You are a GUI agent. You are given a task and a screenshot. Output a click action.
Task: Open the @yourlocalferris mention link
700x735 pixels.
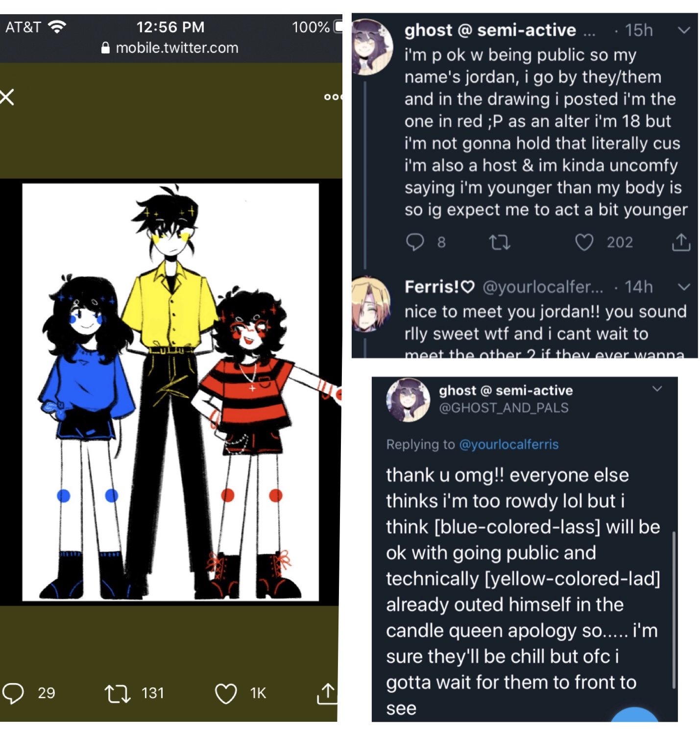pyautogui.click(x=508, y=444)
